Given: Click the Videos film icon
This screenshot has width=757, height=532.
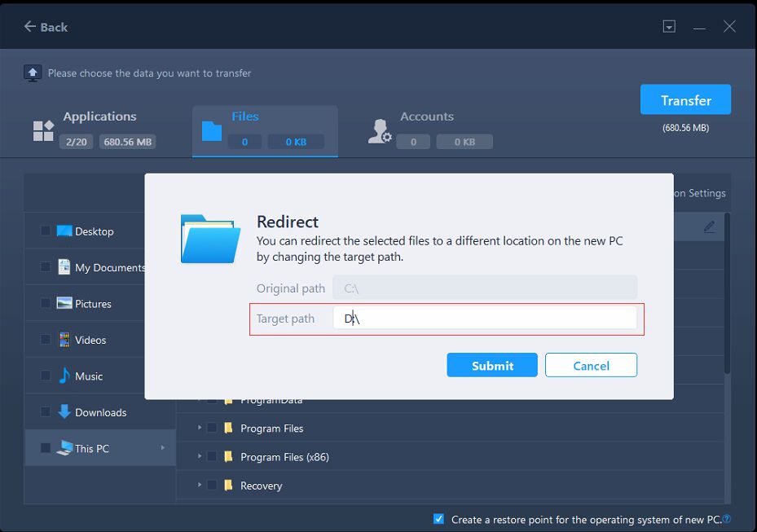Looking at the screenshot, I should click(x=64, y=340).
